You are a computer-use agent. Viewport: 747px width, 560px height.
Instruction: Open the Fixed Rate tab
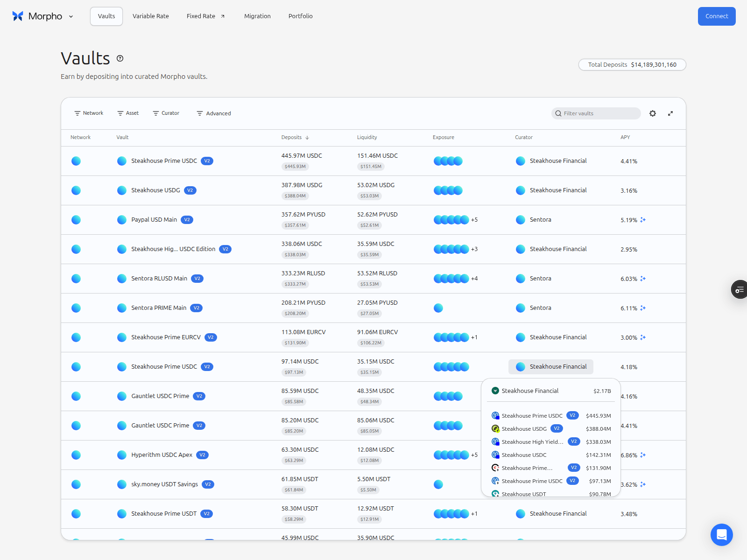tap(206, 16)
